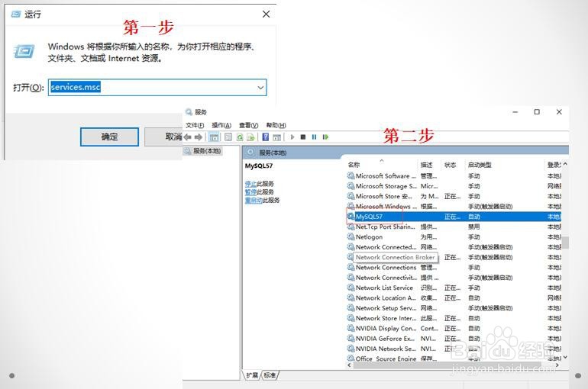This screenshot has width=588, height=389.
Task: Click gear icon beside Microsoft Software service
Action: pyautogui.click(x=351, y=175)
